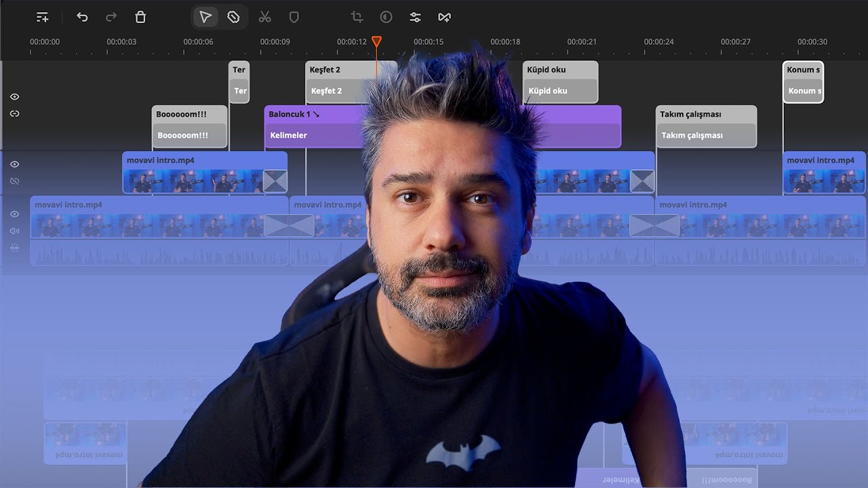Toggle link on the title track
This screenshot has height=488, width=868.
click(15, 114)
